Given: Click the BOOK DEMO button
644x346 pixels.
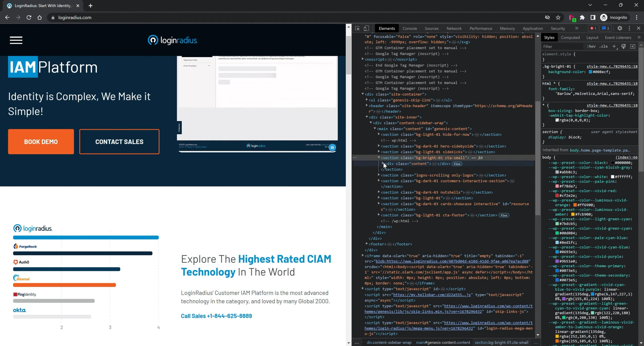Looking at the screenshot, I should point(41,142).
